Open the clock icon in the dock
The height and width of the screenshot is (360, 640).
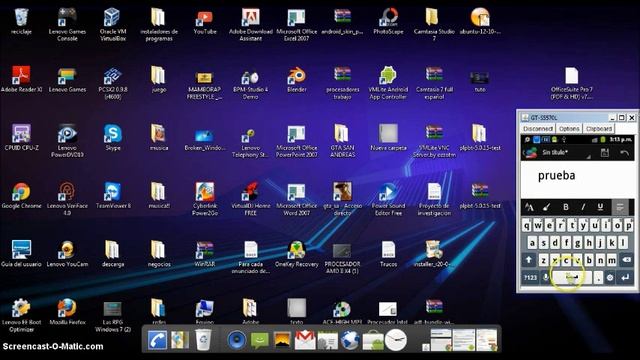pyautogui.click(x=396, y=340)
